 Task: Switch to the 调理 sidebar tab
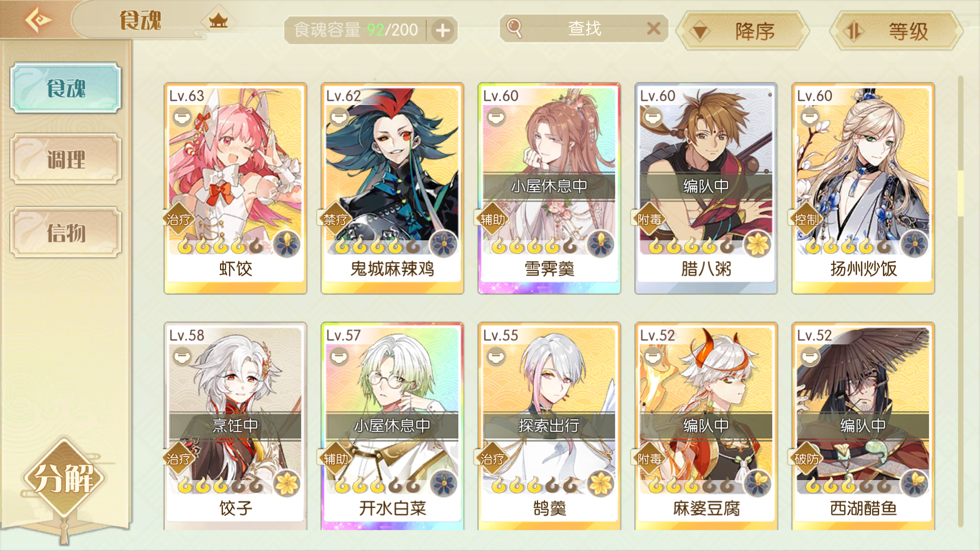(x=65, y=159)
